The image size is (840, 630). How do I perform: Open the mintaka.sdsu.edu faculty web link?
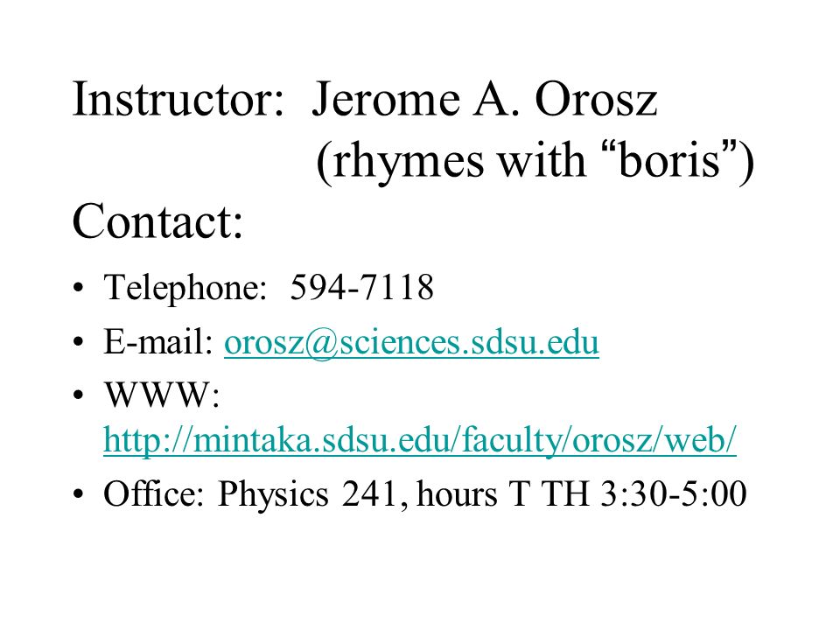click(420, 440)
